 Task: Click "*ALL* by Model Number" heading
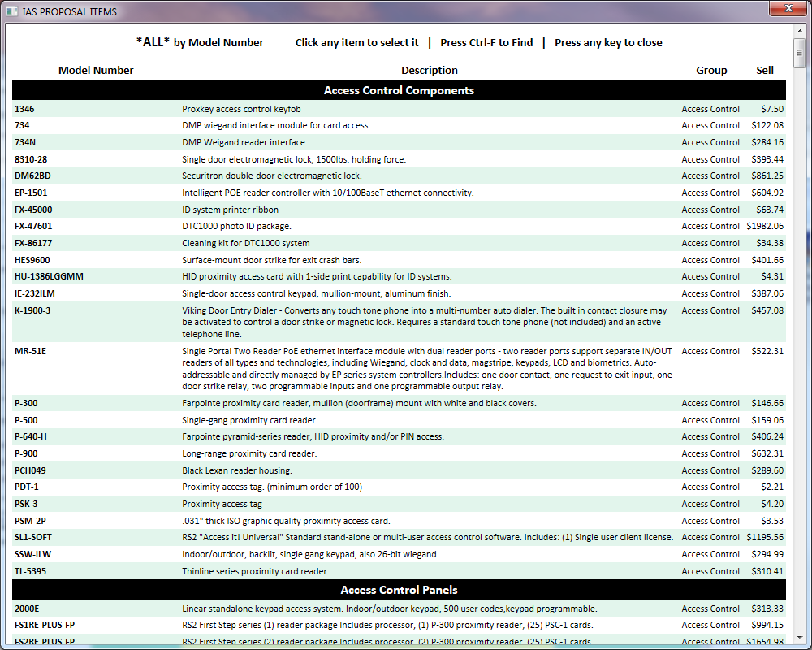tap(200, 42)
